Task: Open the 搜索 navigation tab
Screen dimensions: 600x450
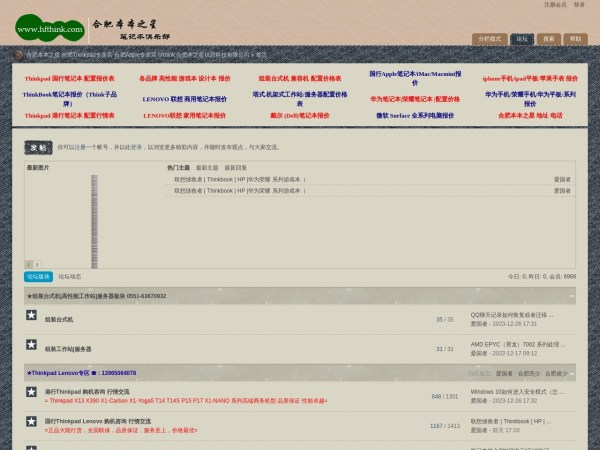Action: point(549,39)
